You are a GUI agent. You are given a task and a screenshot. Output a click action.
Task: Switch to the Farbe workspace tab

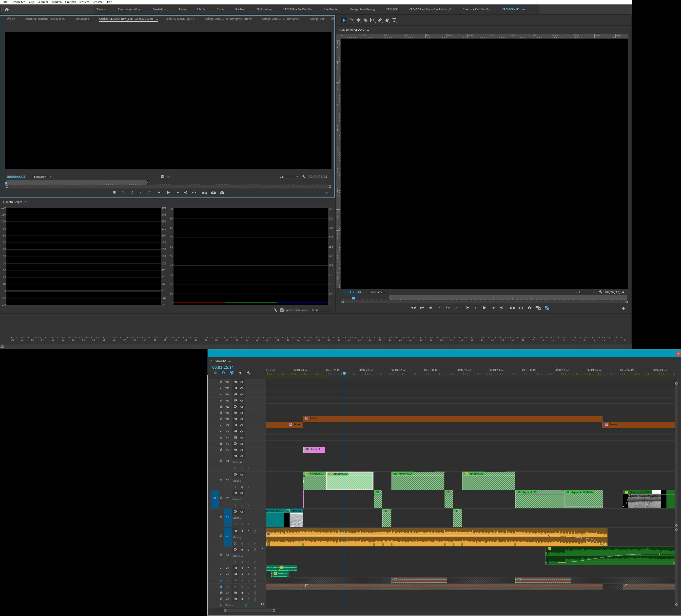[182, 9]
